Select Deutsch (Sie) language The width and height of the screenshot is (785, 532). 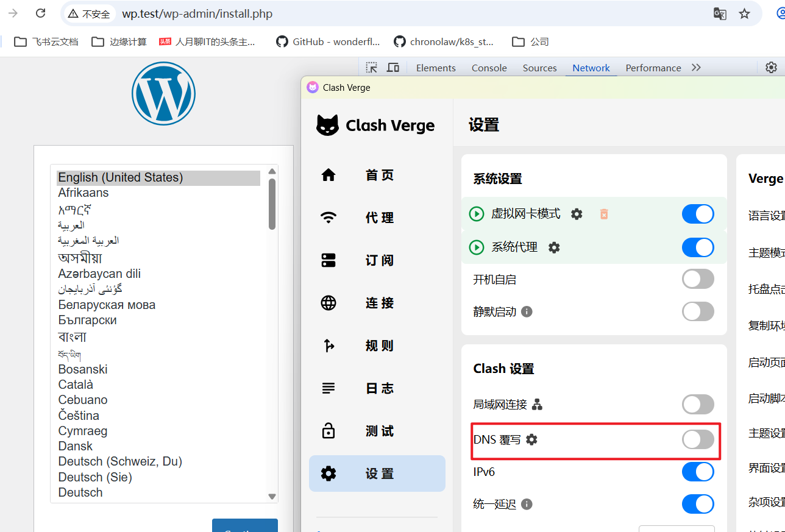pos(158,477)
